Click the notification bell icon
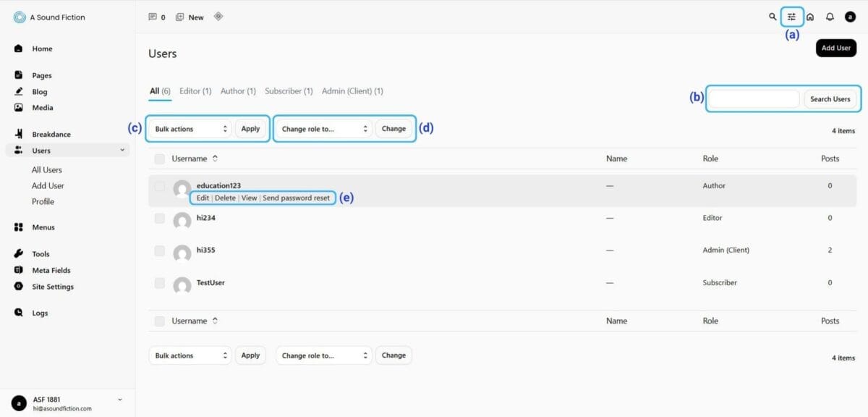Viewport: 868px width, 417px height. tap(830, 17)
